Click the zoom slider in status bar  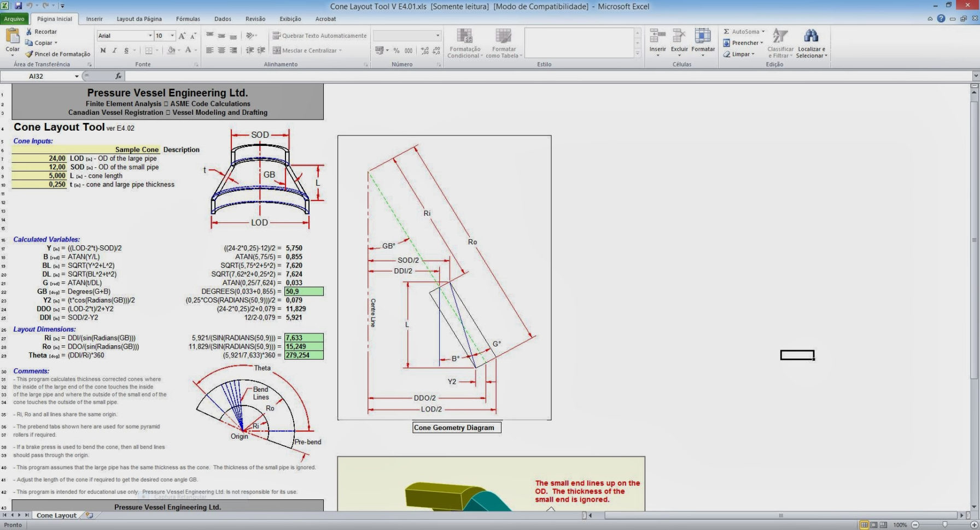tap(944, 525)
